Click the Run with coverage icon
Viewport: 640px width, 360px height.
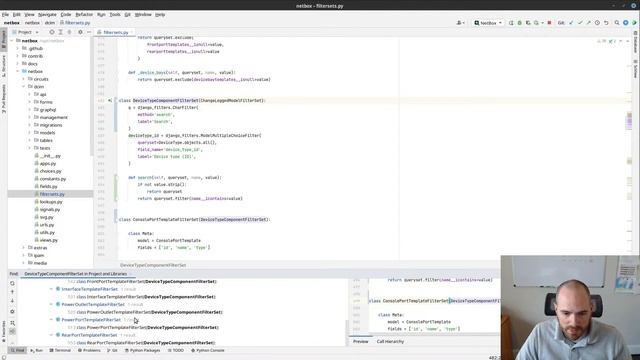pyautogui.click(x=528, y=23)
